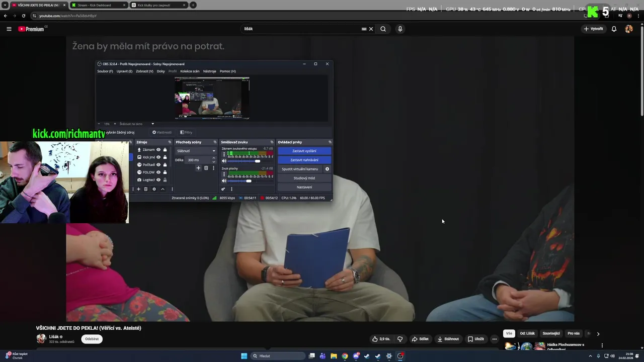Remove the selected source in OBS Zdroje

pos(146,189)
